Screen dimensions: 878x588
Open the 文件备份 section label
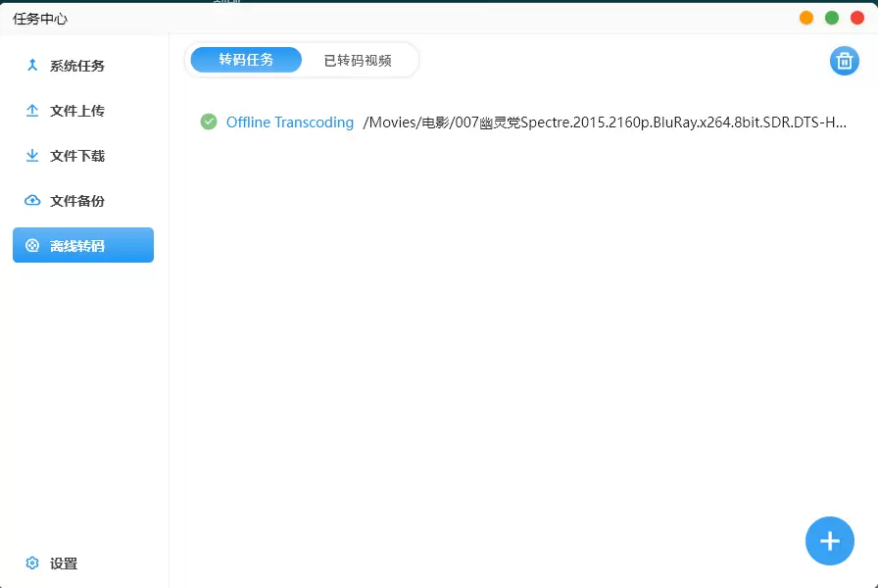(x=77, y=201)
